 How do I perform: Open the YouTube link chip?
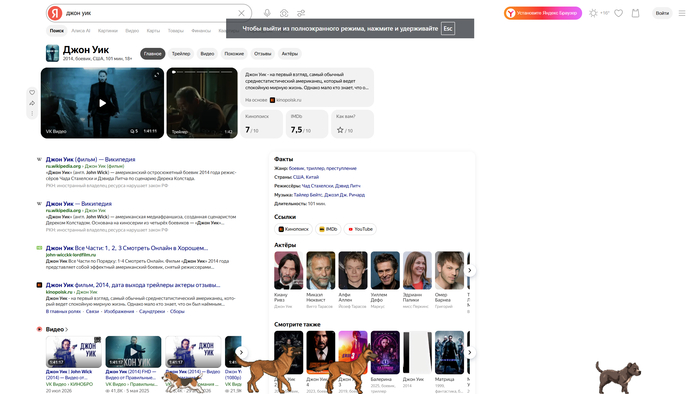(360, 229)
